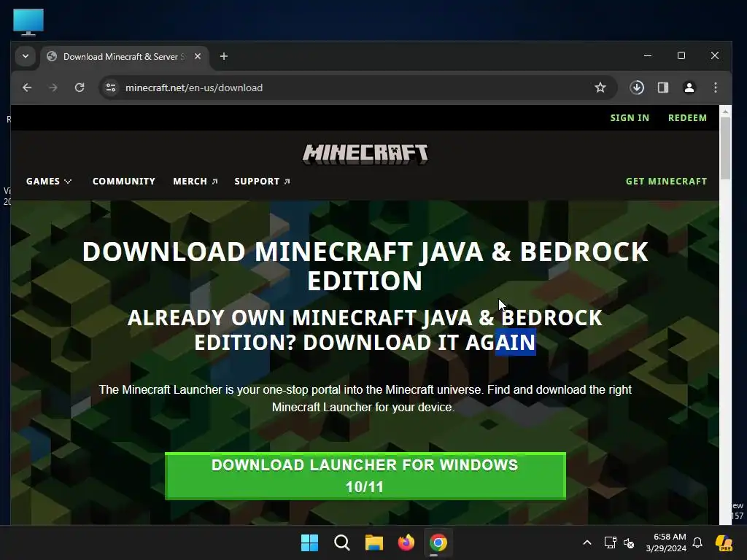Viewport: 747px width, 560px height.
Task: Click the 'DOWNLOAD MINECRAFT JAVA & BEDROCK EDITION' heading
Action: tap(365, 265)
